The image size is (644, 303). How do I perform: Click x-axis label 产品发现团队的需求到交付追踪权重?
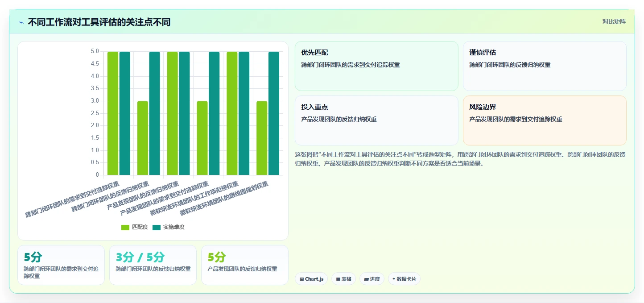click(164, 198)
